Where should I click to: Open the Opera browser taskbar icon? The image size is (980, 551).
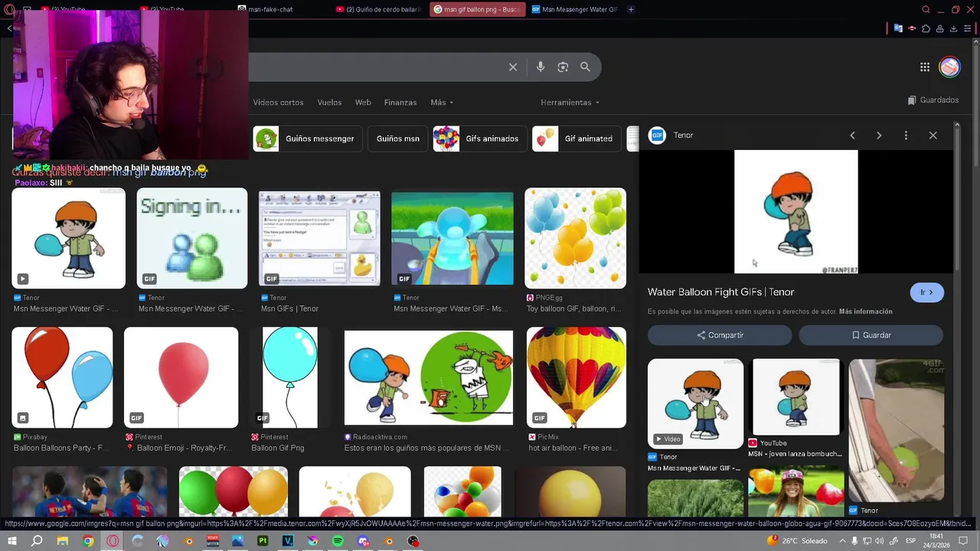tap(113, 541)
